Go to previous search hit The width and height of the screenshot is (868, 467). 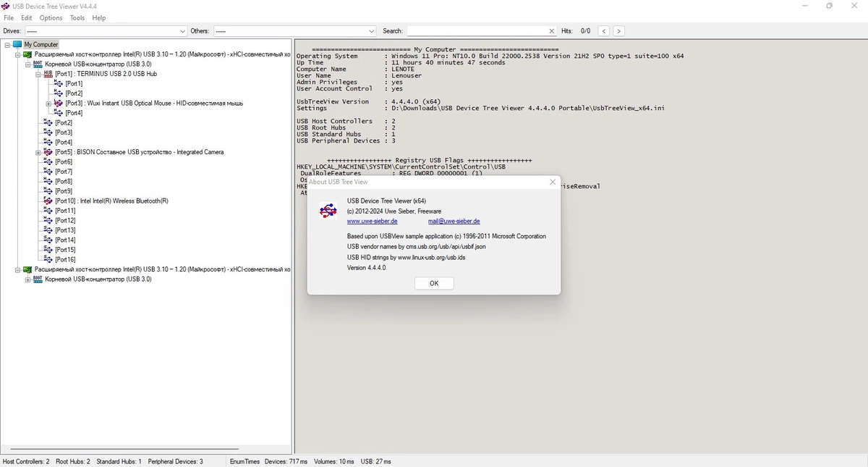point(604,31)
